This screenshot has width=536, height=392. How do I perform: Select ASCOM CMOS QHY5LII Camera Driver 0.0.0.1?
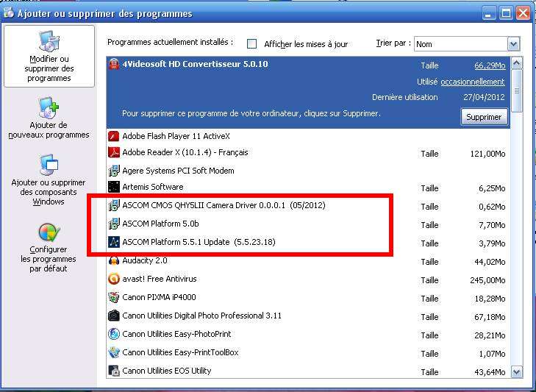(308, 206)
